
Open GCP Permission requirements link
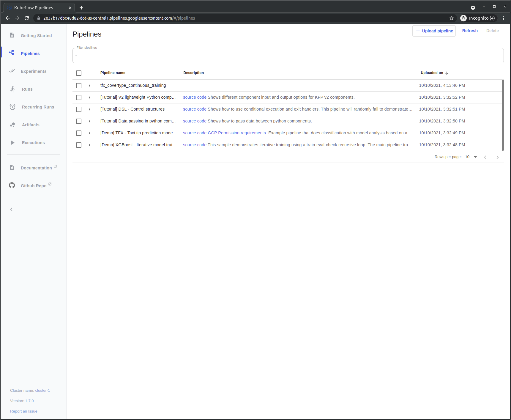tap(237, 133)
